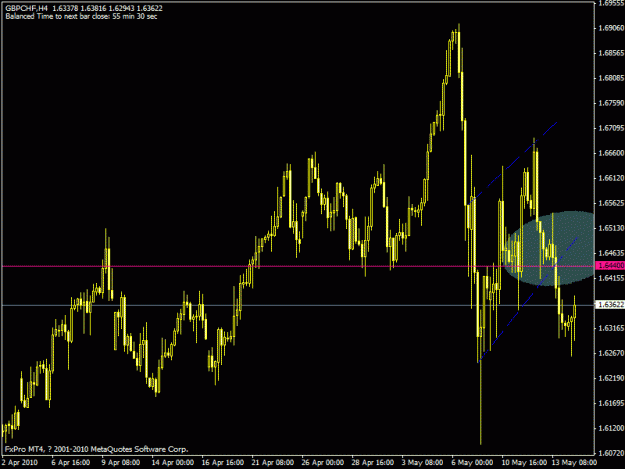625x469 pixels.
Task: Click the 1.64635 price scale value
Action: (x=611, y=253)
